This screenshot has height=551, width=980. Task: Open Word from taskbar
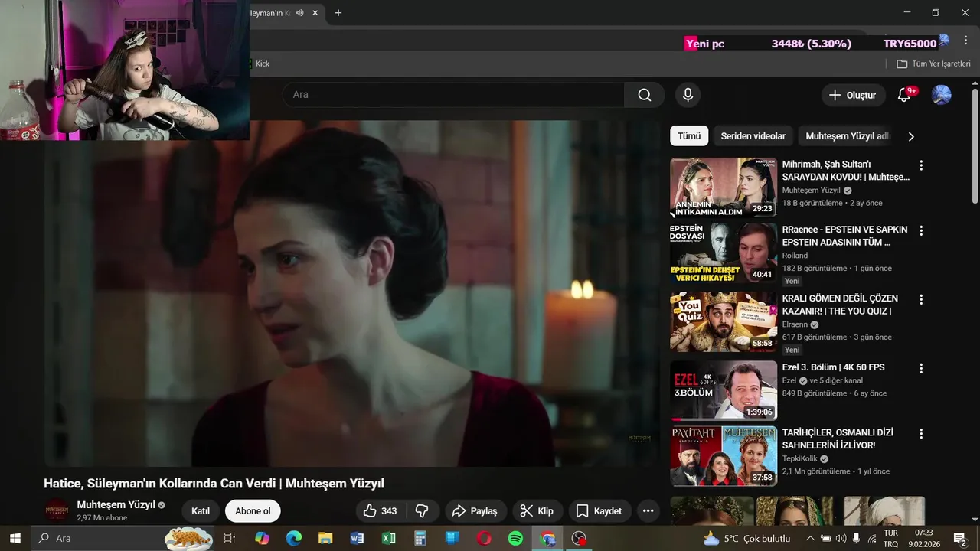[x=357, y=538]
